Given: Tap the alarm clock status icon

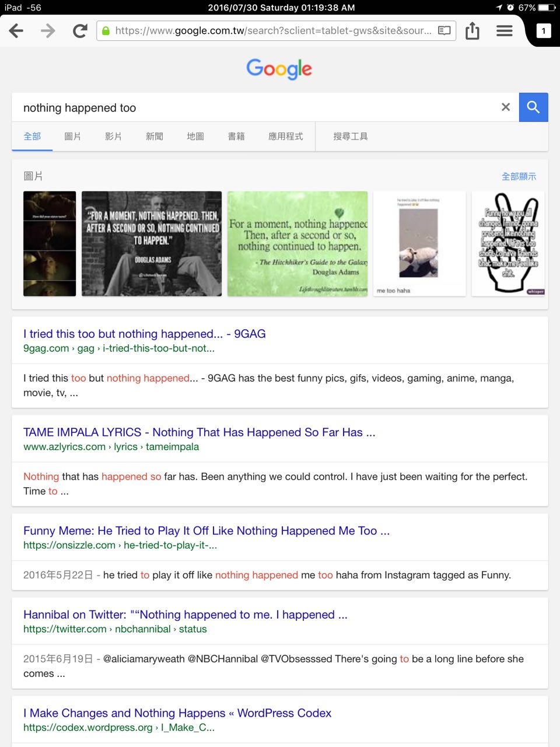Looking at the screenshot, I should coord(510,8).
